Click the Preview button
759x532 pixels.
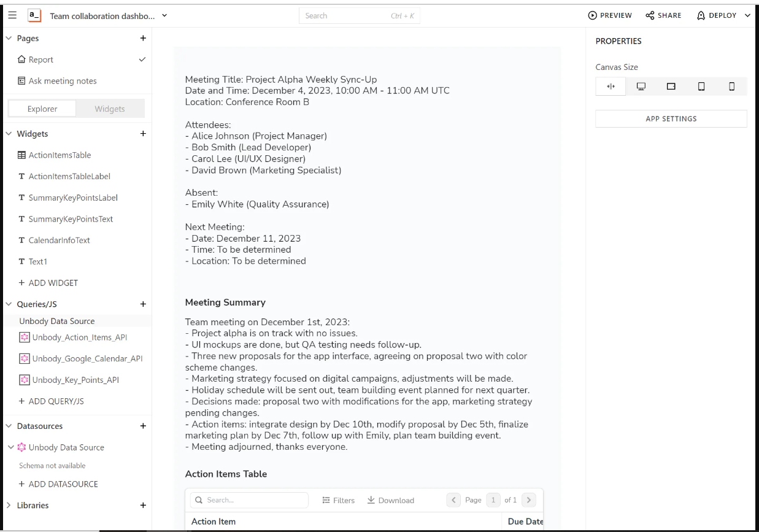pyautogui.click(x=610, y=15)
